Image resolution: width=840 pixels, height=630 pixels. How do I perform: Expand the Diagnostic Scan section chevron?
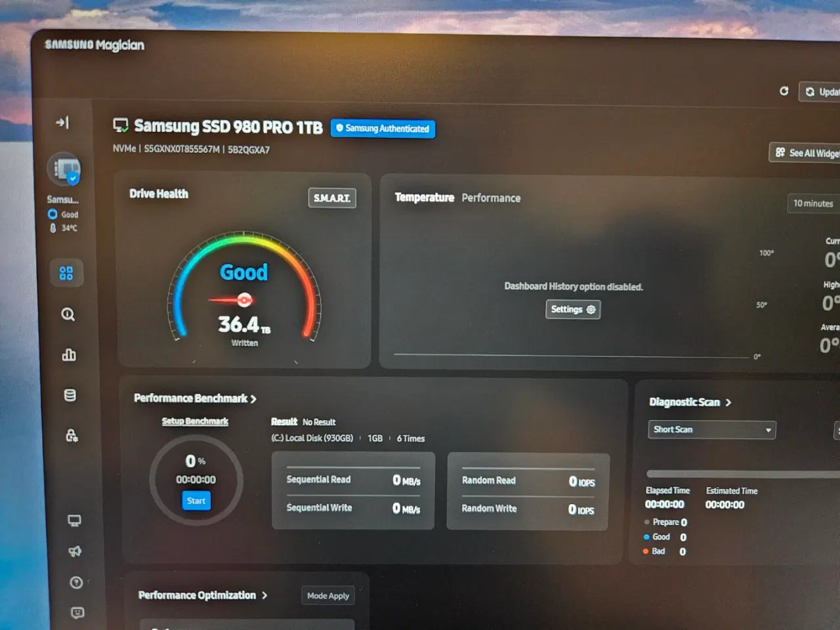click(x=728, y=402)
